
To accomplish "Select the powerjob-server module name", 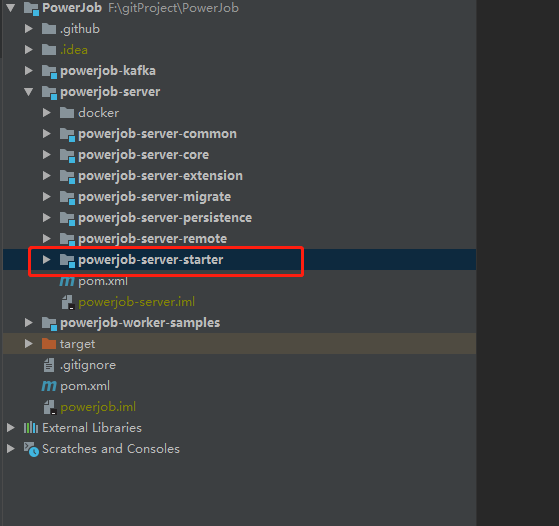I will point(110,92).
